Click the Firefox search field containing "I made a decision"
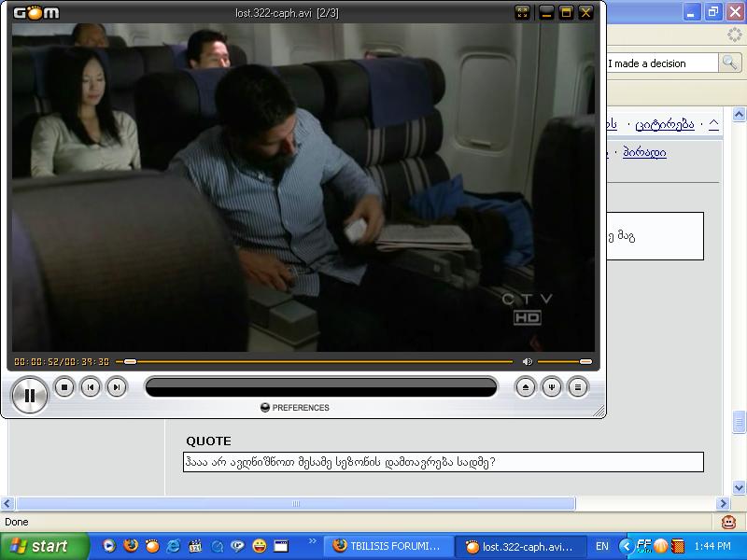The image size is (747, 560). click(x=662, y=63)
